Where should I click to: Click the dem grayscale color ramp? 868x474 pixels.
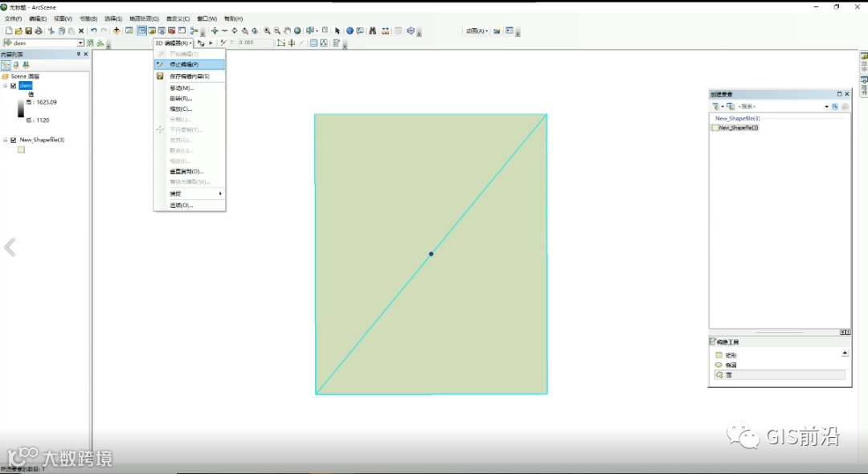[20, 108]
